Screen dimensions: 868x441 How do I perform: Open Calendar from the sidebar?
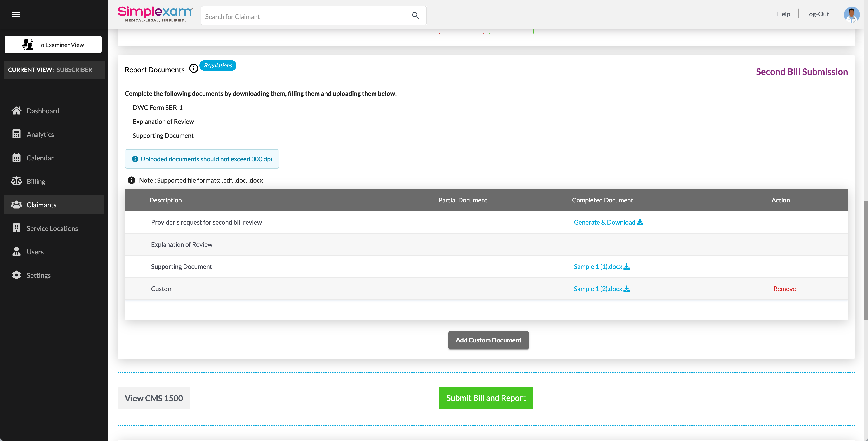40,158
